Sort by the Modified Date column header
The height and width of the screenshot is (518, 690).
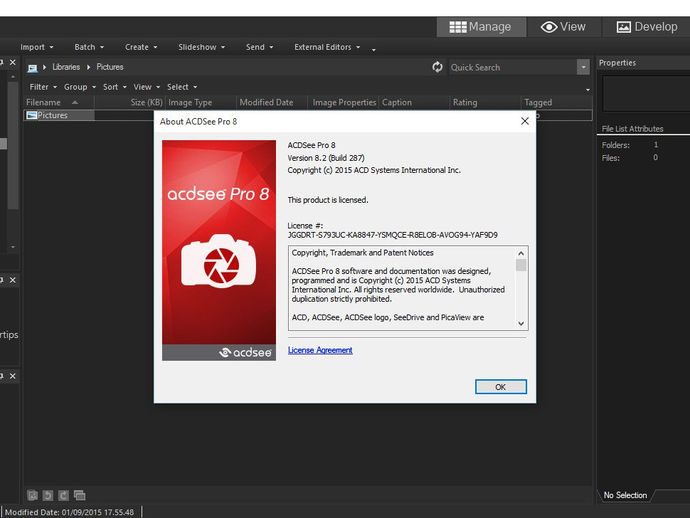[272, 103]
